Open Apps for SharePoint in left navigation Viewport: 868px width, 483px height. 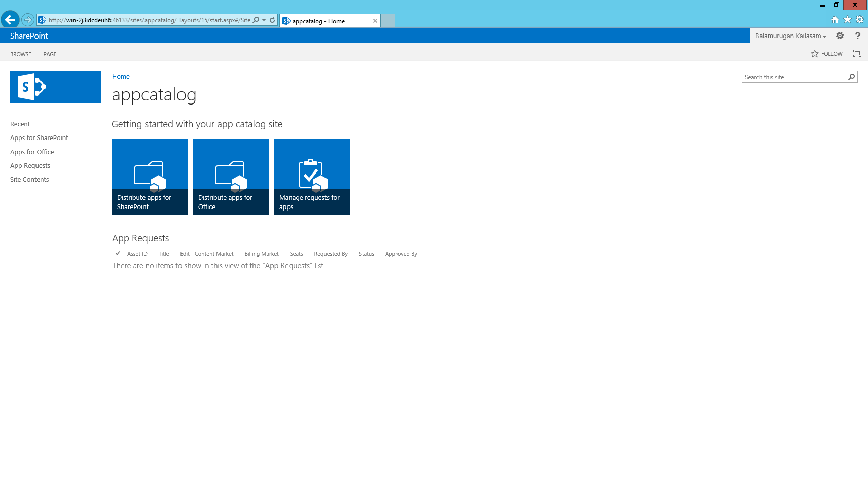click(39, 138)
